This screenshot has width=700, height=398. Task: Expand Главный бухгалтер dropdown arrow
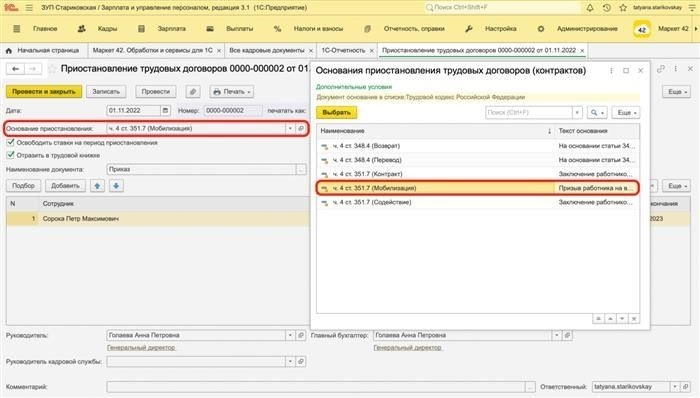(557, 335)
